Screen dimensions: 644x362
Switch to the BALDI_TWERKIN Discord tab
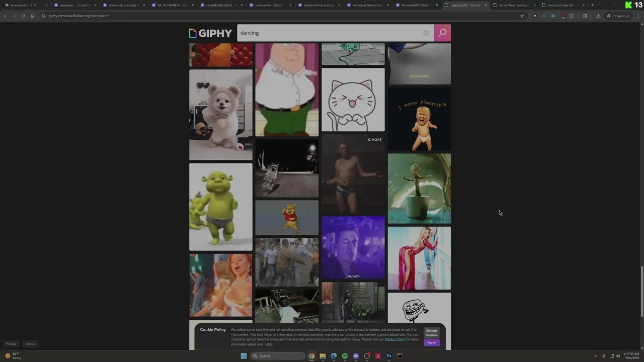172,5
